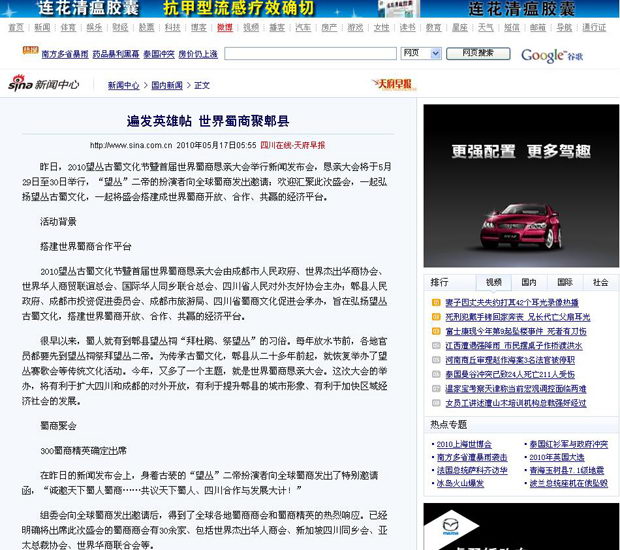This screenshot has width=620, height=550.
Task: Click the red car 更强配置 advertisement
Action: point(521,185)
